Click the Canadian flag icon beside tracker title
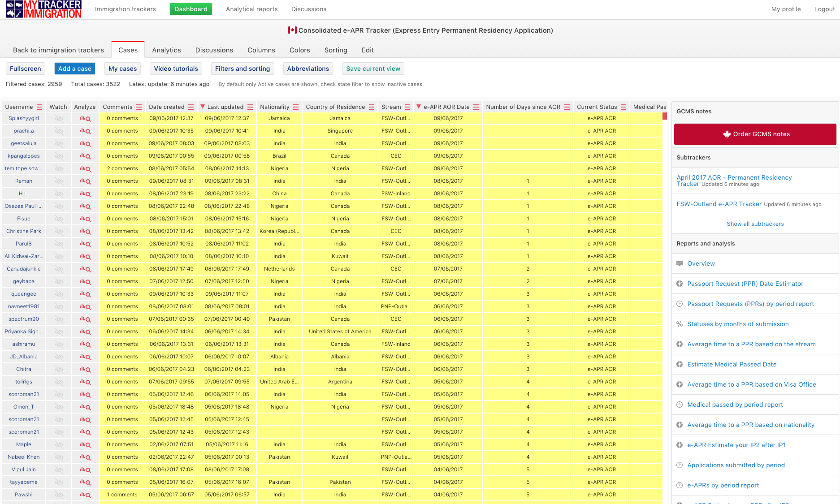The width and height of the screenshot is (840, 504). [292, 30]
